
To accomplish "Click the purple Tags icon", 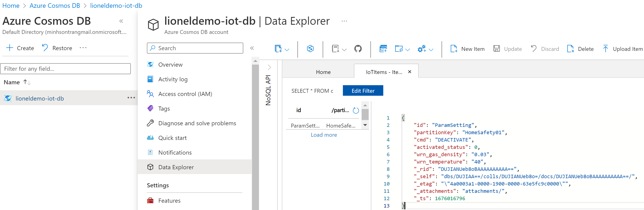I will [x=150, y=108].
